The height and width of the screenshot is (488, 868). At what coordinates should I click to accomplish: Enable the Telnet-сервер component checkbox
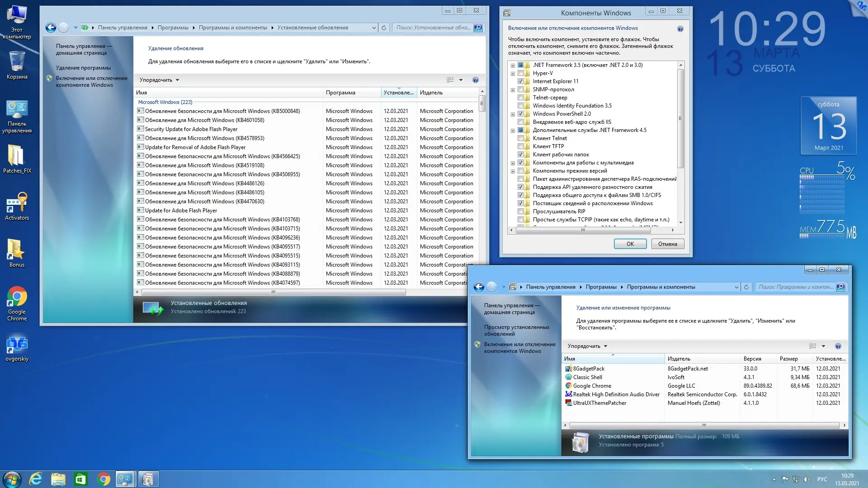(520, 98)
